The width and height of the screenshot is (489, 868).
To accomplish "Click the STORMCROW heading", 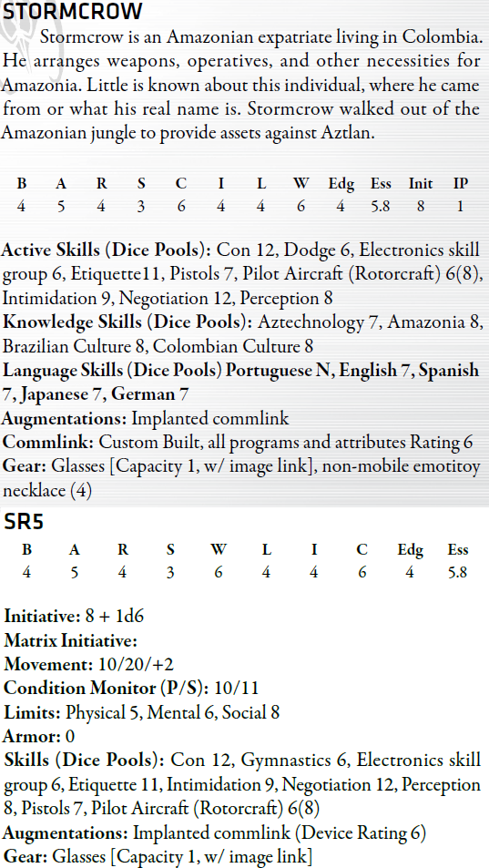I will pyautogui.click(x=73, y=11).
